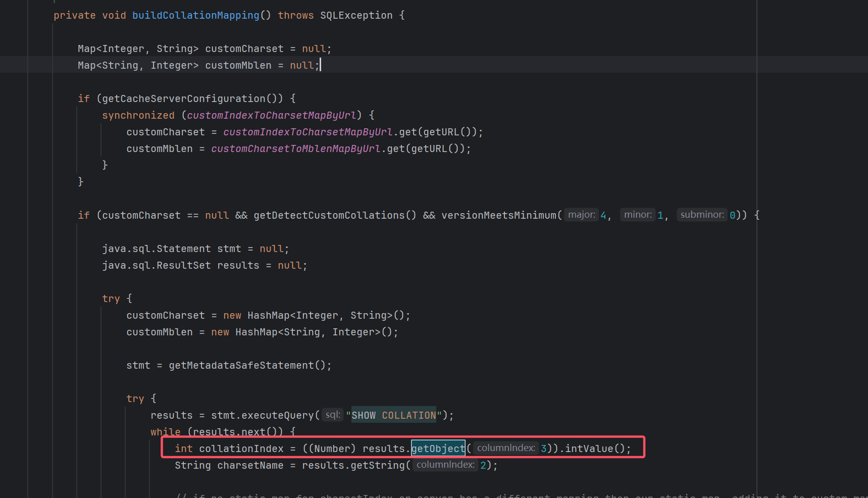Screen dimensions: 868x498
Task: Place the cursor on the customCharset declaration line
Action: click(205, 48)
